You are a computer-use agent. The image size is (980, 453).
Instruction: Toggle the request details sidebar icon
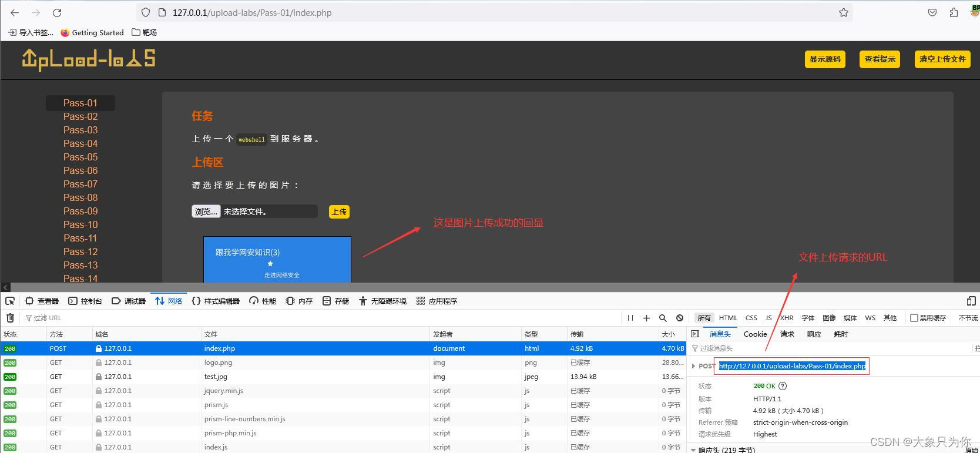click(695, 334)
